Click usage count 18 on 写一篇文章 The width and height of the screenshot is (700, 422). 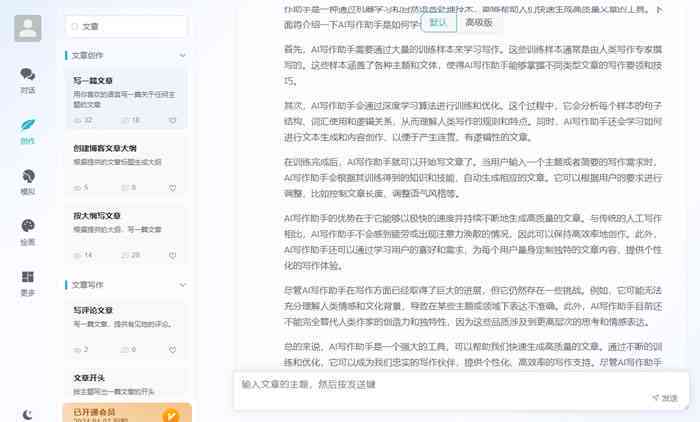pyautogui.click(x=131, y=120)
